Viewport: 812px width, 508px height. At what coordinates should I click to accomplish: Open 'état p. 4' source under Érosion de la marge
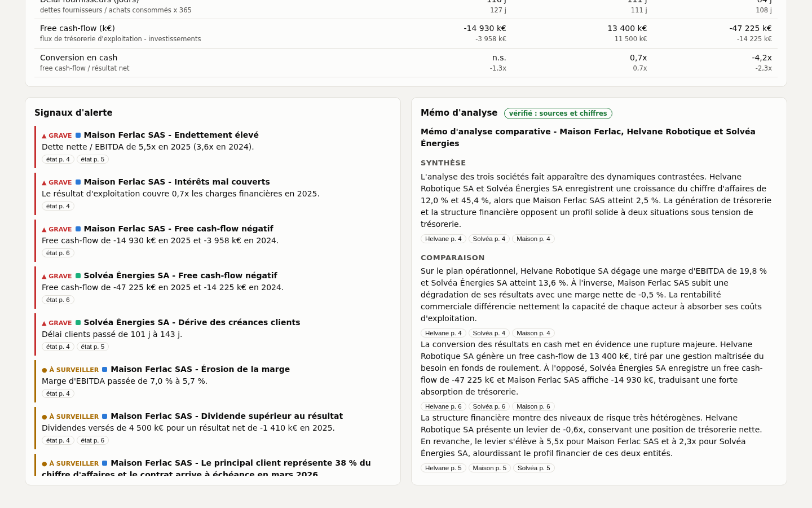(x=58, y=393)
